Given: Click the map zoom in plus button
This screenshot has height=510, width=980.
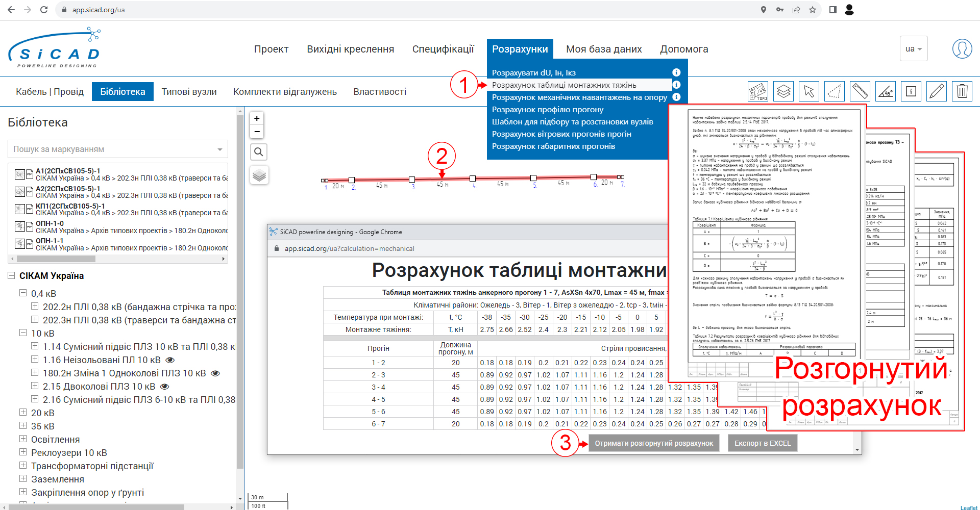Looking at the screenshot, I should (x=257, y=118).
